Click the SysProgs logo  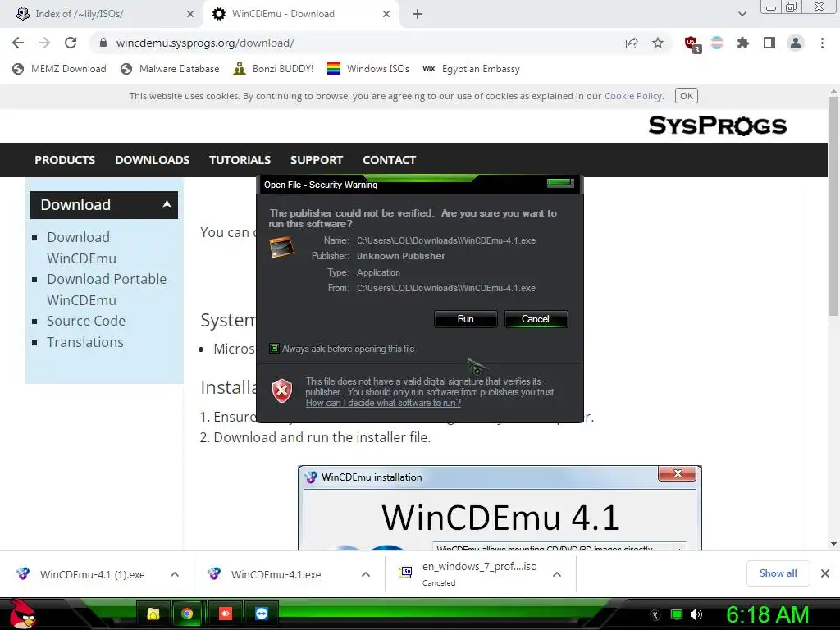[717, 126]
